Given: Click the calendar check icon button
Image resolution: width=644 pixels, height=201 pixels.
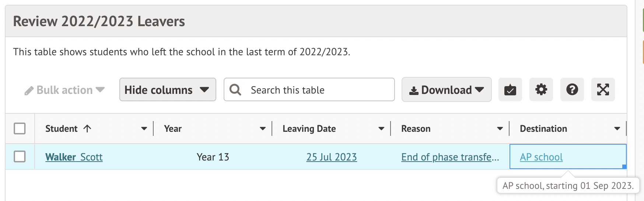Looking at the screenshot, I should pos(510,89).
